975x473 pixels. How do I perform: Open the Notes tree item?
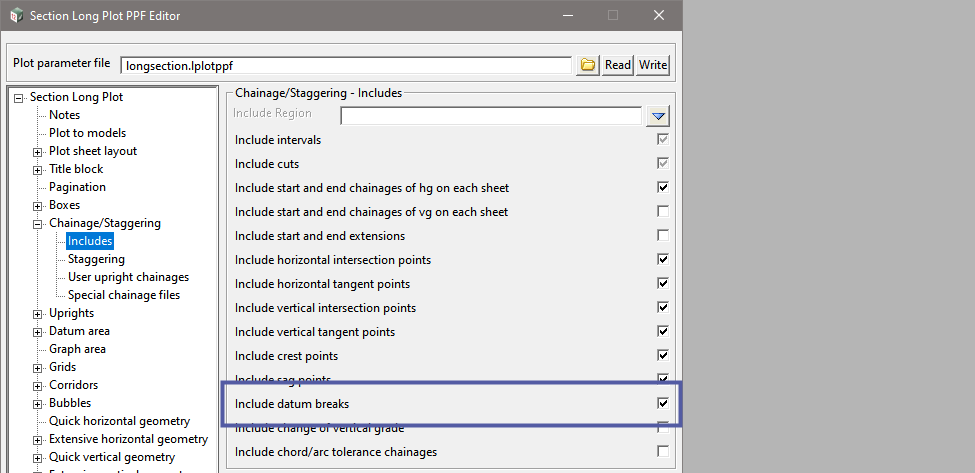click(64, 115)
